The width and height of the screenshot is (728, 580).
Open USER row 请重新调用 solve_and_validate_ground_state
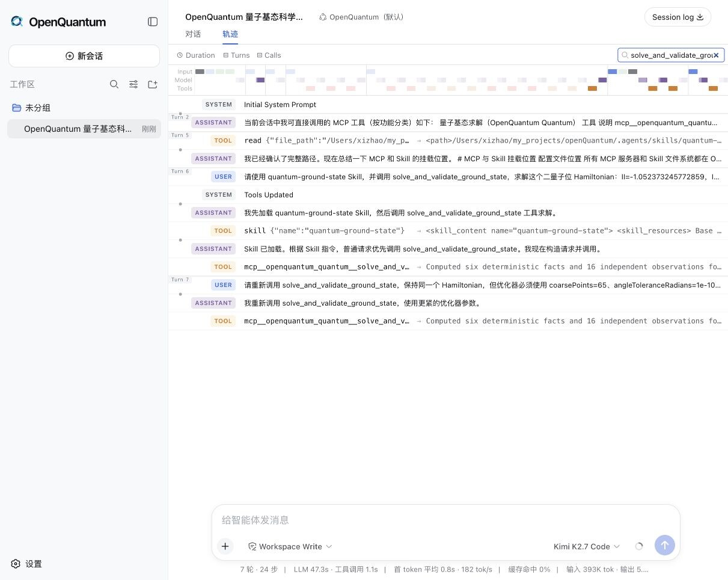click(448, 285)
